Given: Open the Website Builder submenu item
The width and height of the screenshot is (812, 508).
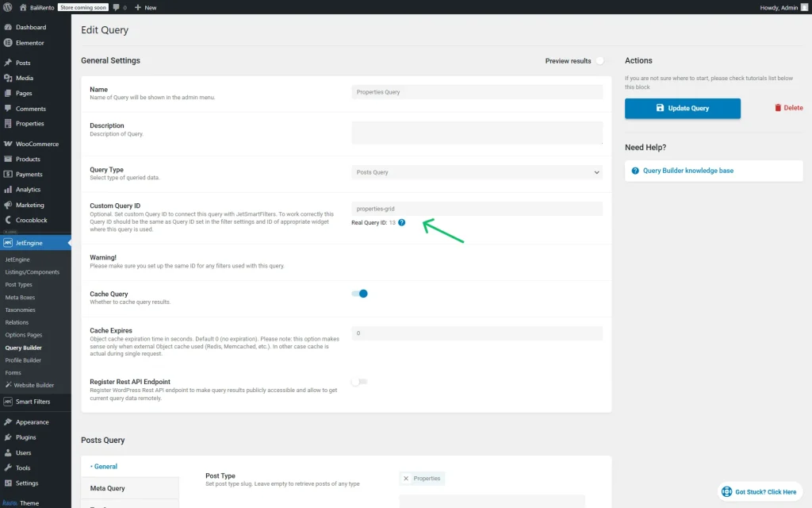Looking at the screenshot, I should [x=29, y=385].
